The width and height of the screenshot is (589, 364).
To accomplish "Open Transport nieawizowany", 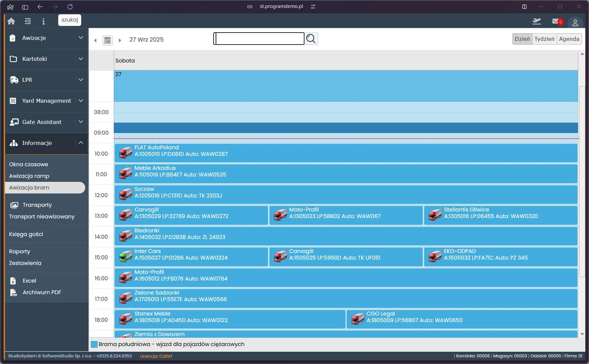I will click(42, 216).
